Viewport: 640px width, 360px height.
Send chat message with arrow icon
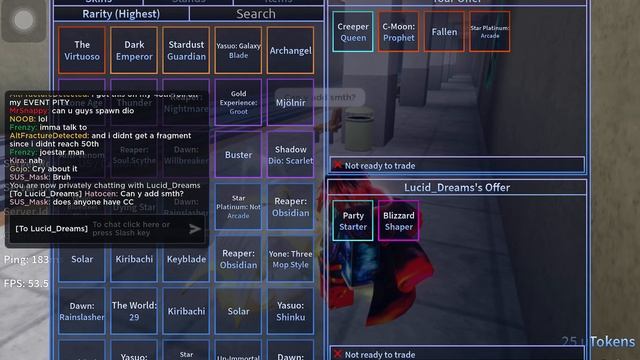(x=195, y=229)
